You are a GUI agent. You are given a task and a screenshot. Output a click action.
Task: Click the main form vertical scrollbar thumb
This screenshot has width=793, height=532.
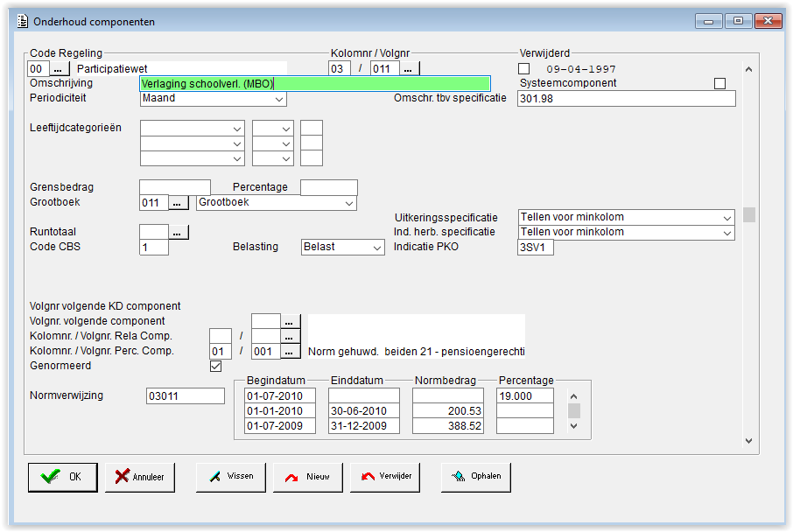coord(749,214)
